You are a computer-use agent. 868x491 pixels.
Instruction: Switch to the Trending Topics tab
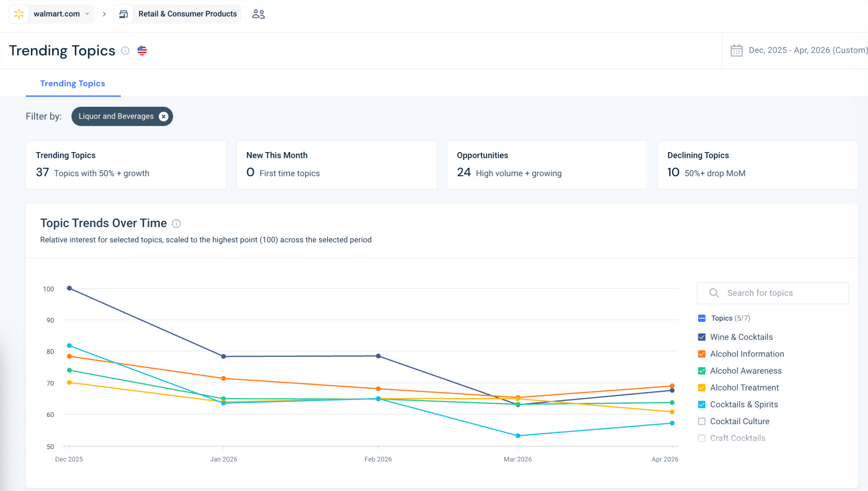(x=72, y=83)
